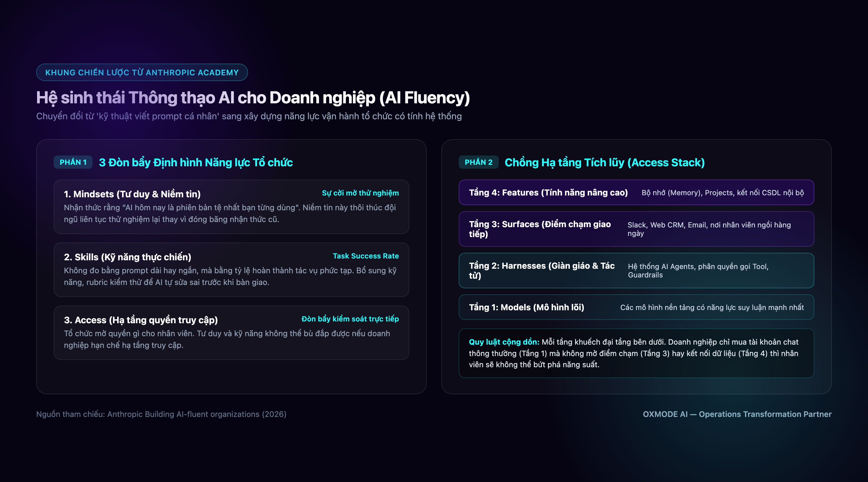Click the text 'Các mô hình nền tảng có năng lực suy luận mạnh nhất'
868x482 pixels.
pyautogui.click(x=712, y=307)
